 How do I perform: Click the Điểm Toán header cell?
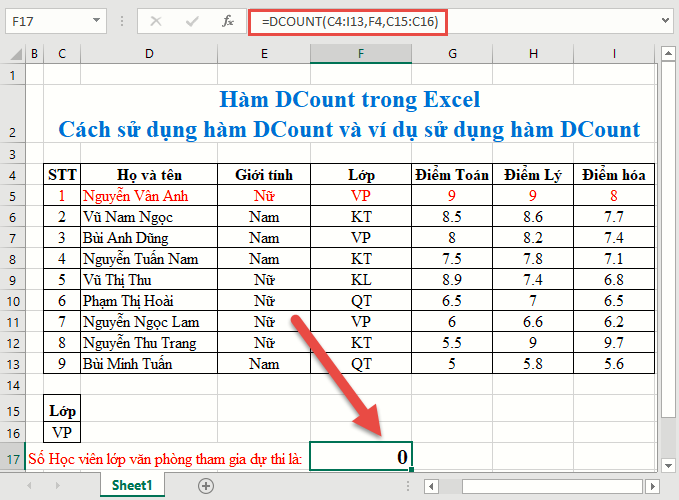click(x=452, y=174)
